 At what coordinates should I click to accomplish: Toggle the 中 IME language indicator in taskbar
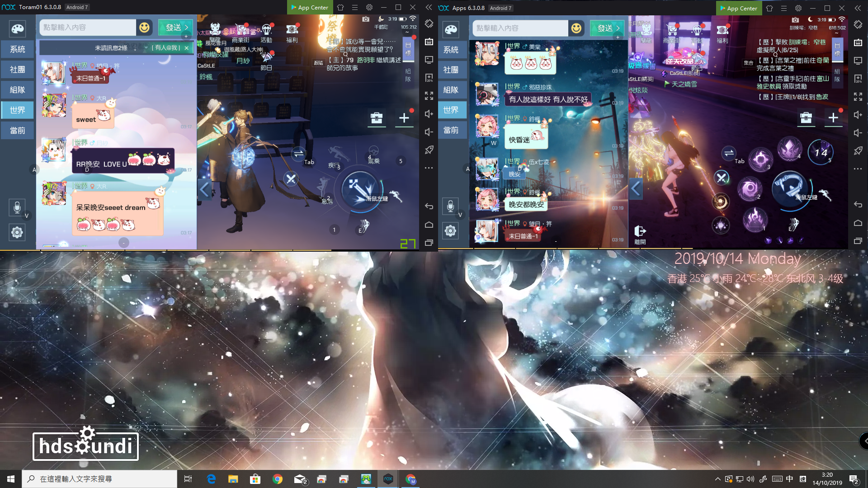(x=789, y=479)
